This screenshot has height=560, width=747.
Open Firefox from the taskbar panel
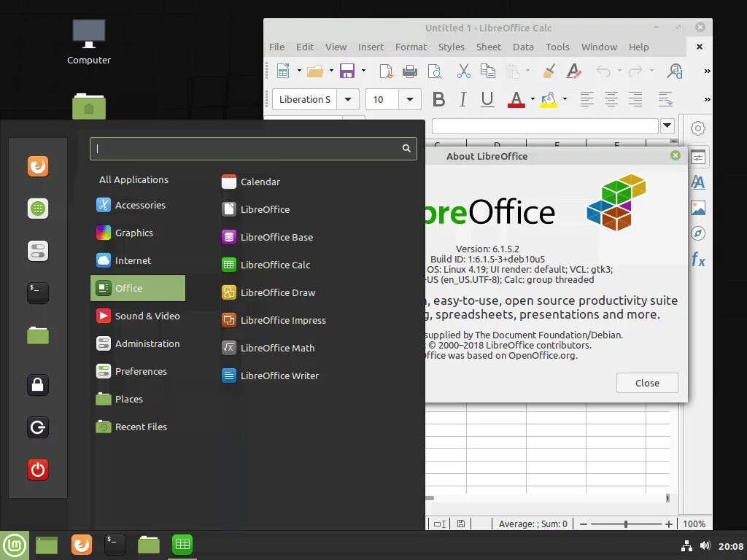pos(82,544)
